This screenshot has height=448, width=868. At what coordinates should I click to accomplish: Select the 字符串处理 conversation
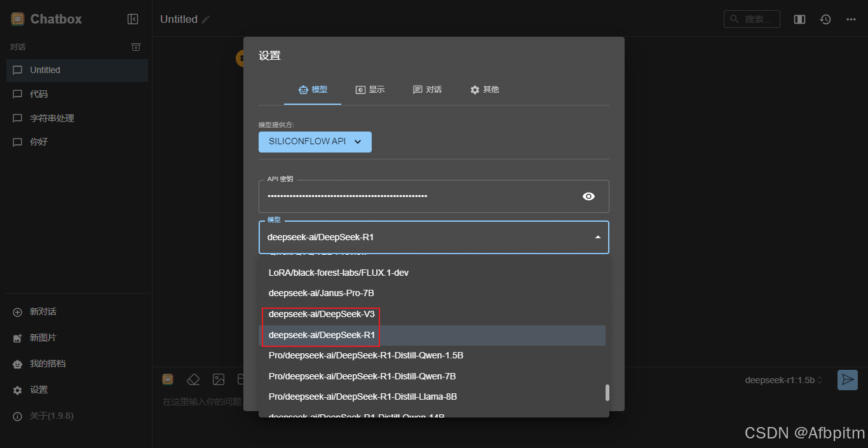click(x=77, y=118)
